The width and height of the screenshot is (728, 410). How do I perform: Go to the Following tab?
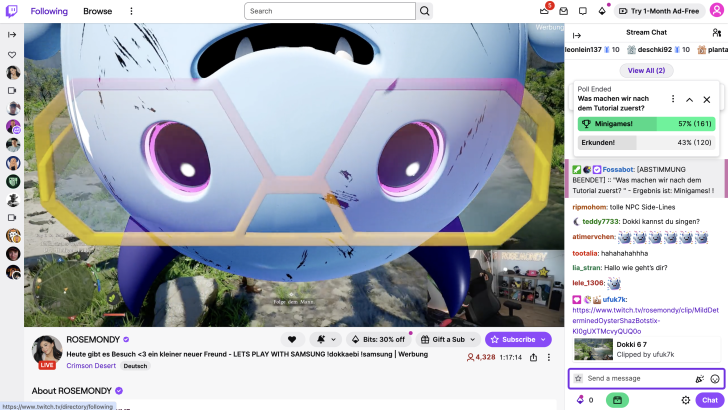pyautogui.click(x=49, y=11)
